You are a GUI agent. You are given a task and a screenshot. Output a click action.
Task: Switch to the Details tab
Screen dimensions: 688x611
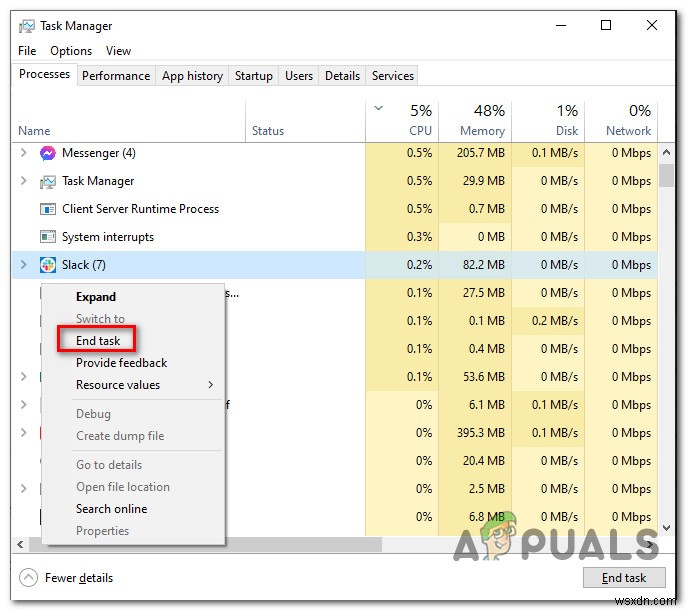point(343,76)
